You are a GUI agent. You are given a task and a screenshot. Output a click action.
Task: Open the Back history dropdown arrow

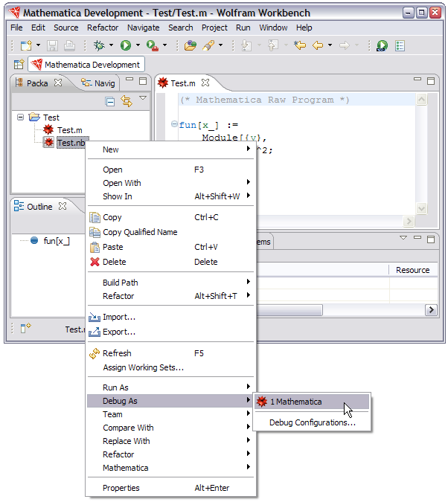[330, 45]
